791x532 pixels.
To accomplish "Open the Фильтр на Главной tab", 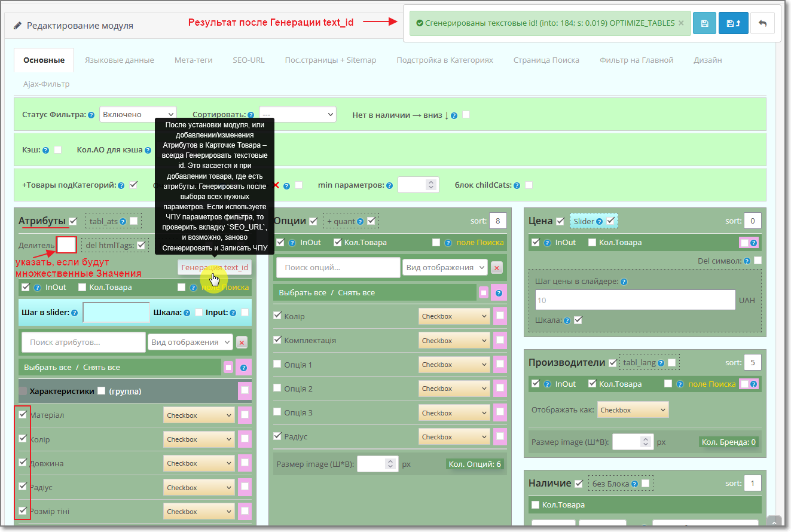I will [637, 60].
